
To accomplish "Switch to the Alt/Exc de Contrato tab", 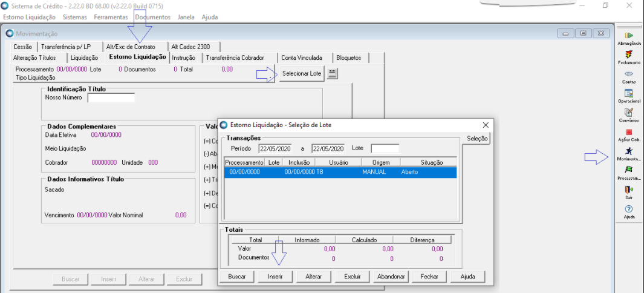I will pyautogui.click(x=135, y=47).
